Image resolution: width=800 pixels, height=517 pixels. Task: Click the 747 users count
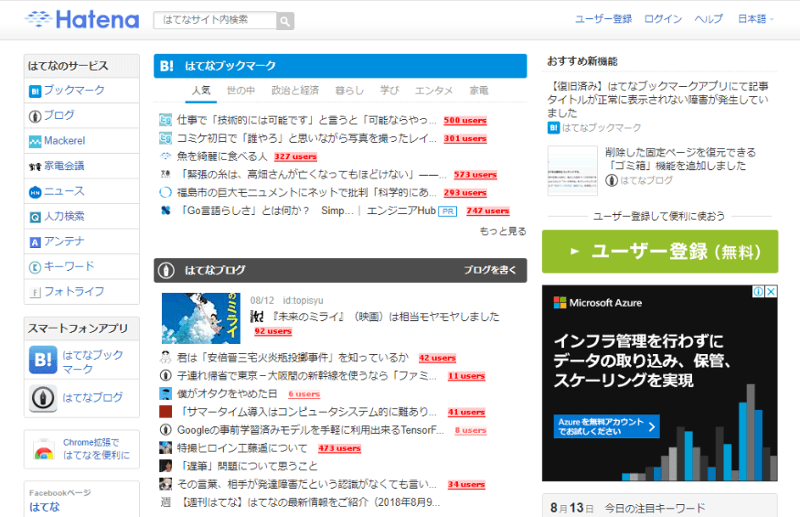coord(488,211)
